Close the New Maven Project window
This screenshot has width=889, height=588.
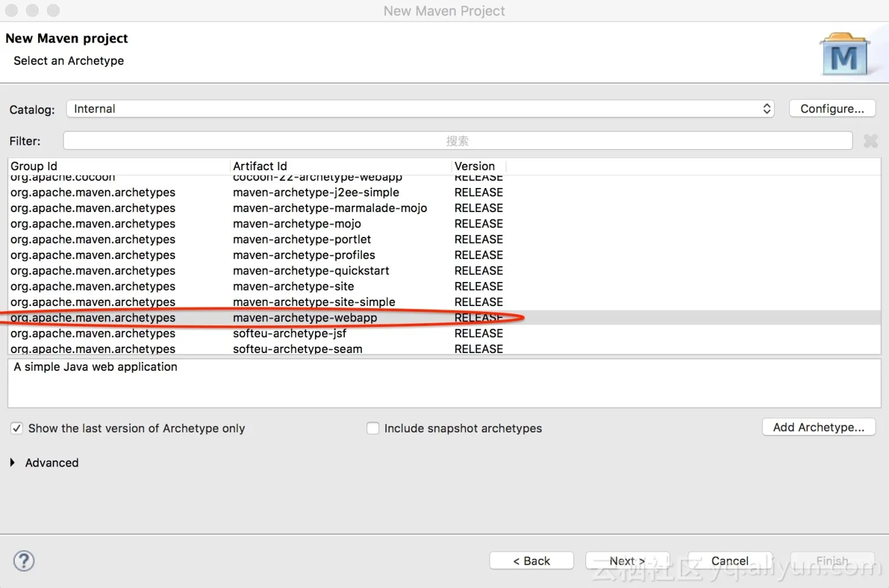click(11, 10)
